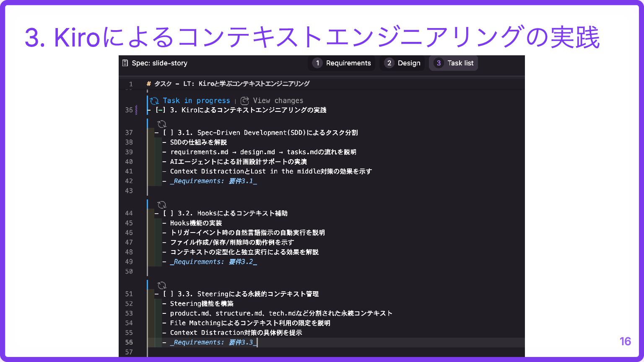644x362 pixels.
Task: Check the box for task 3.2 Hooks
Action: click(x=168, y=213)
